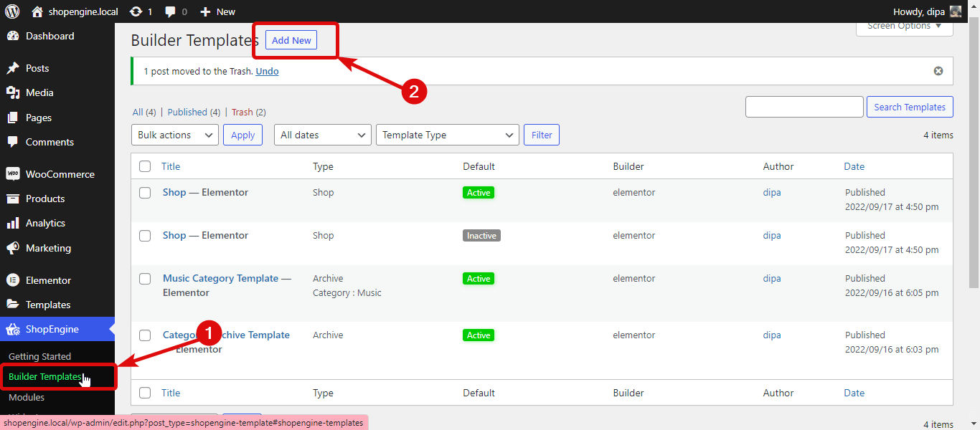Open the Dashboard sidebar icon
980x430 pixels.
tap(13, 36)
